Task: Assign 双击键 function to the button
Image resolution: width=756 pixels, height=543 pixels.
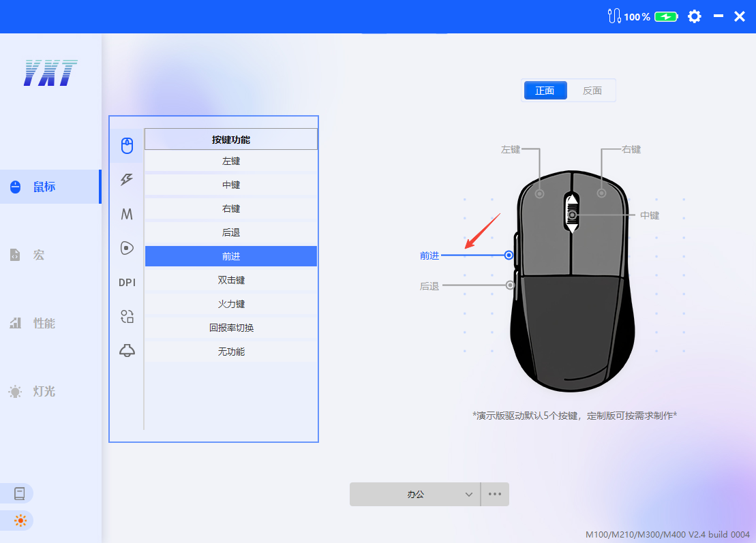Action: coord(231,280)
